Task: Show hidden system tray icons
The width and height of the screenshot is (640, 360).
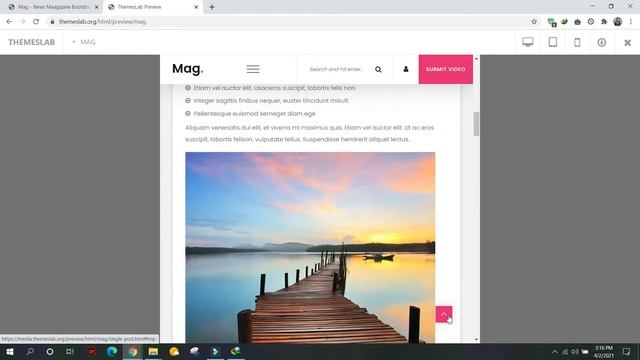Action: [x=555, y=351]
